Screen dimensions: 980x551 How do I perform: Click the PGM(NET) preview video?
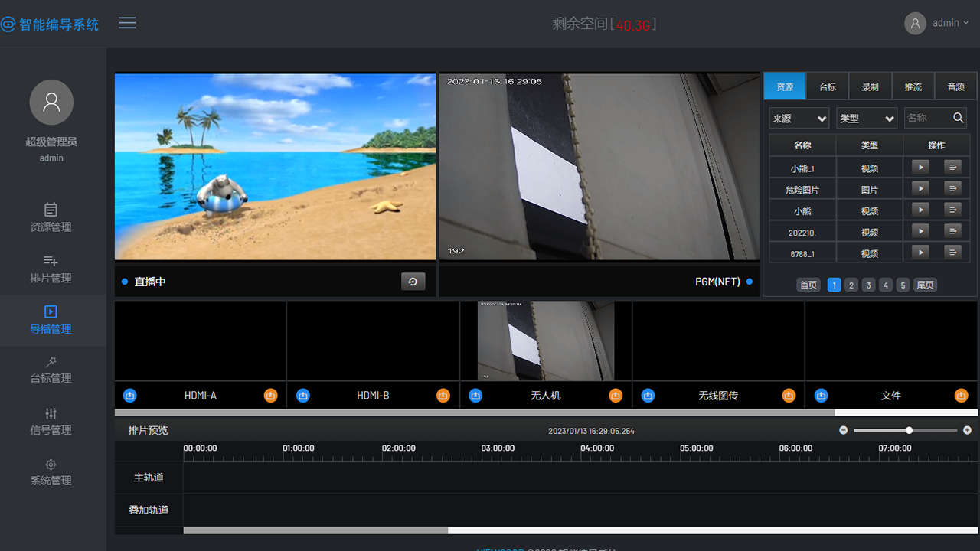(x=599, y=167)
